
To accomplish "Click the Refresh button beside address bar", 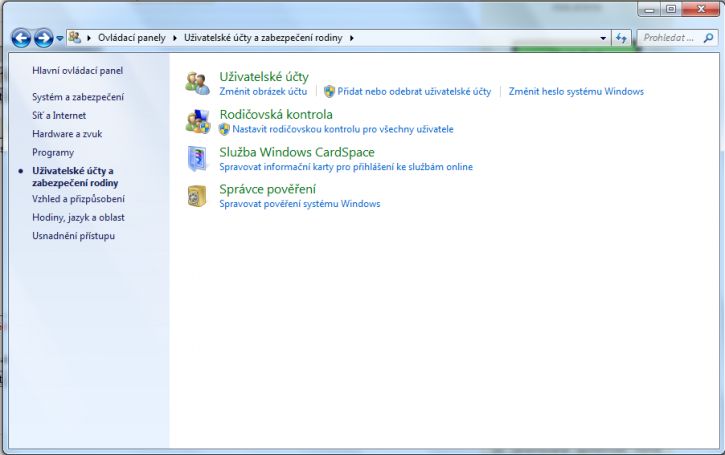I will 621,38.
